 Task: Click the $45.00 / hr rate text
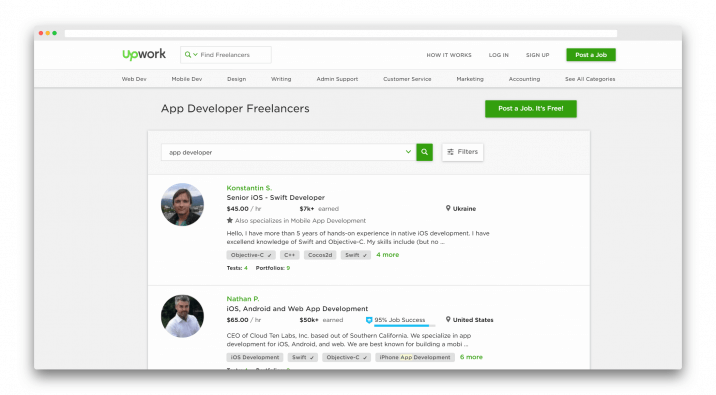pos(244,209)
